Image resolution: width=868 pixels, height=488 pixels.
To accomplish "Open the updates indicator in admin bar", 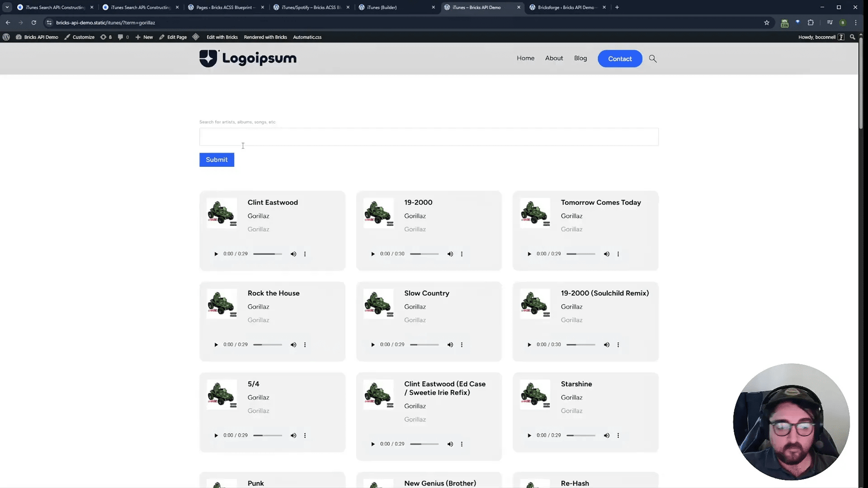I will point(106,37).
